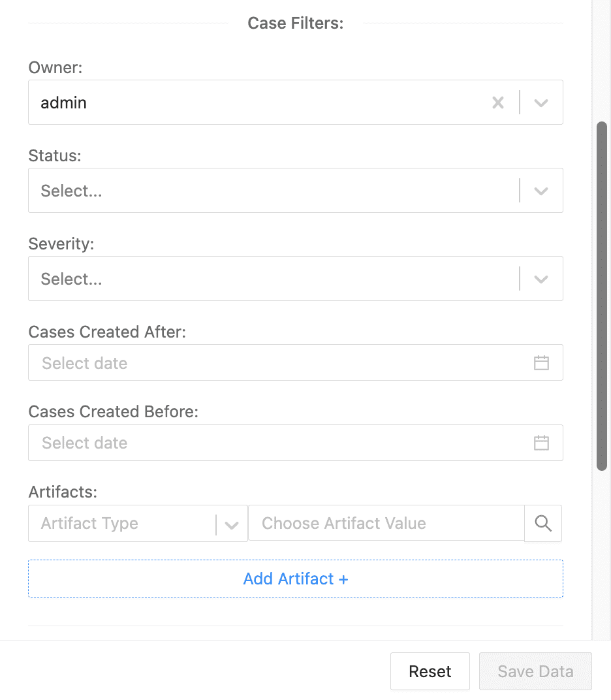Click the Add Artifact + link

[x=295, y=579]
